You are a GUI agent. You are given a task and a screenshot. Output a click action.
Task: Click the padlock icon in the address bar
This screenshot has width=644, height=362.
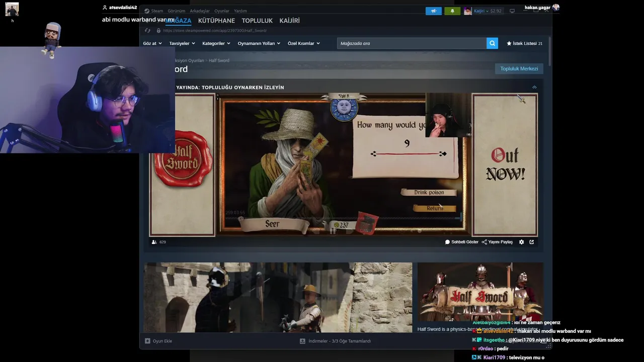[158, 31]
